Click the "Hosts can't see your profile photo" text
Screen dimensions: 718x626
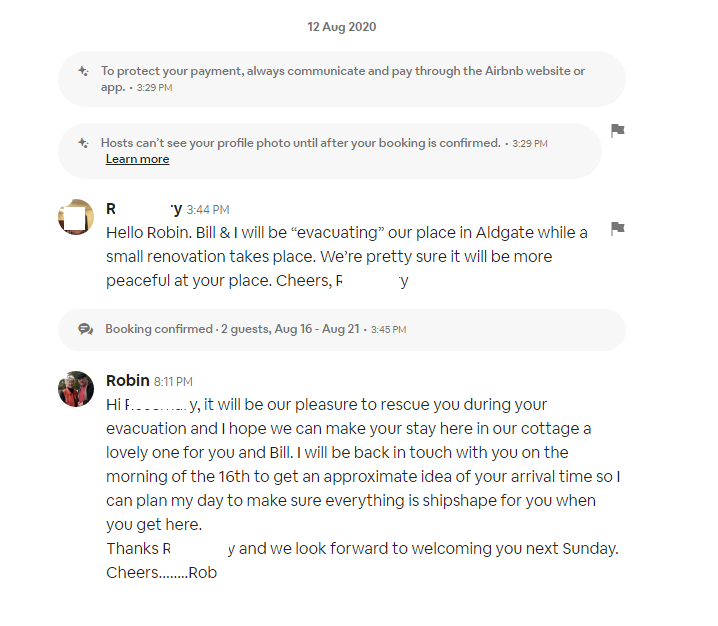point(300,143)
